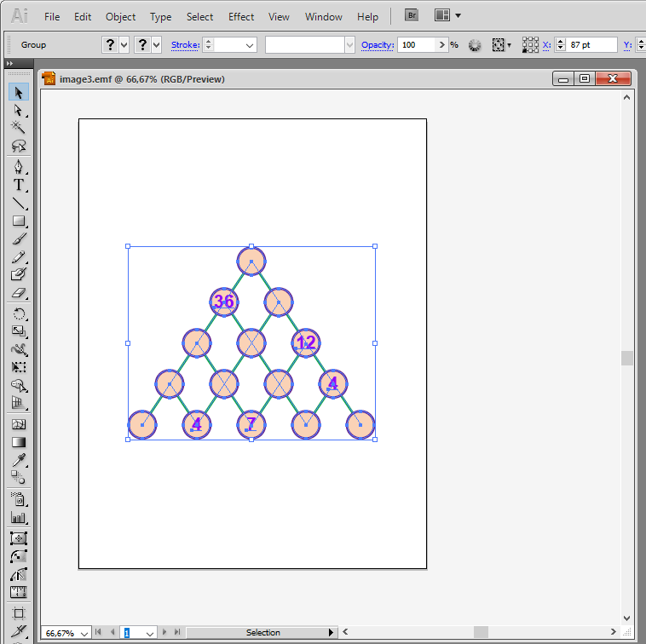Open the Stroke weight dropdown
The width and height of the screenshot is (646, 644).
249,45
